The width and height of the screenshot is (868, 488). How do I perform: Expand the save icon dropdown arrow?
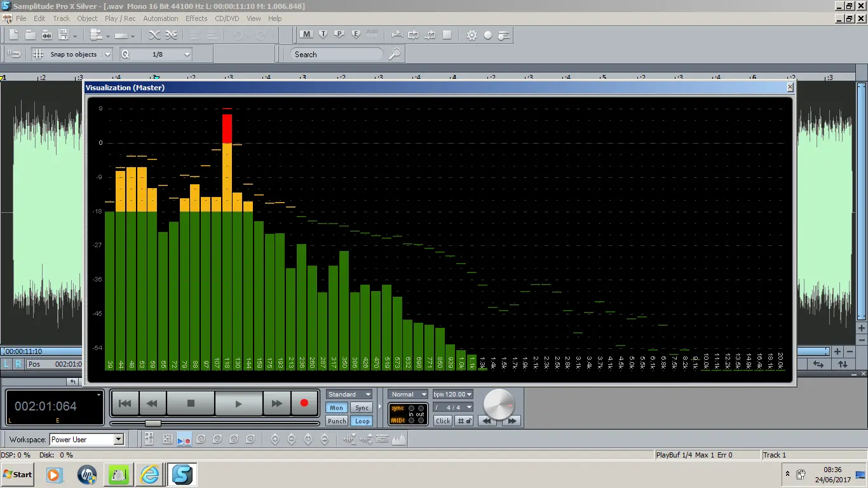coord(74,36)
